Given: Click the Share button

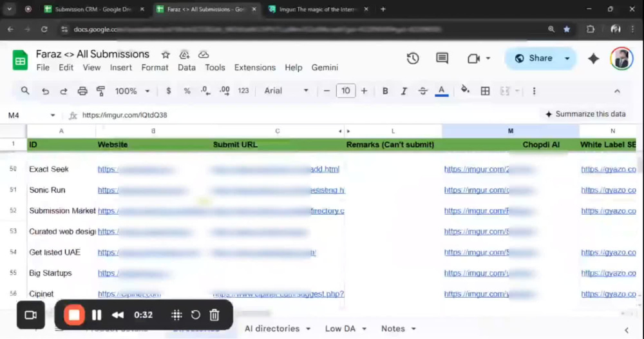Looking at the screenshot, I should [x=534, y=59].
